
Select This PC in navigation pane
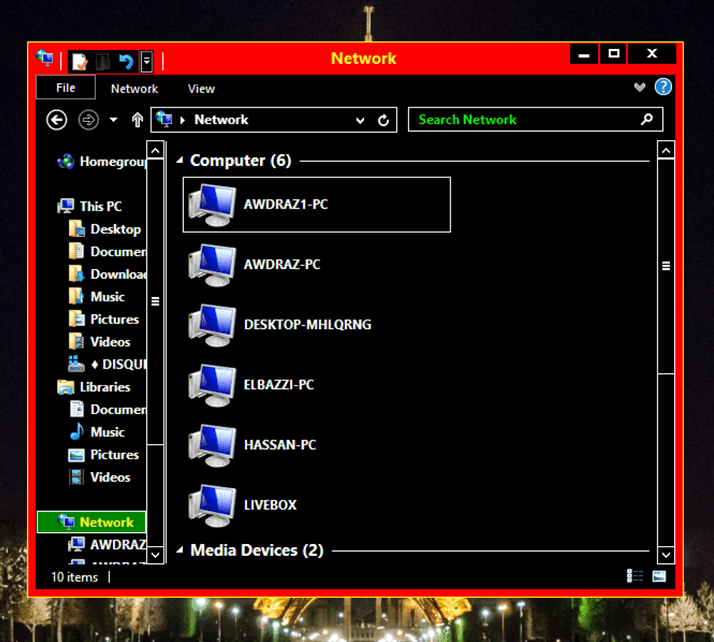coord(90,206)
